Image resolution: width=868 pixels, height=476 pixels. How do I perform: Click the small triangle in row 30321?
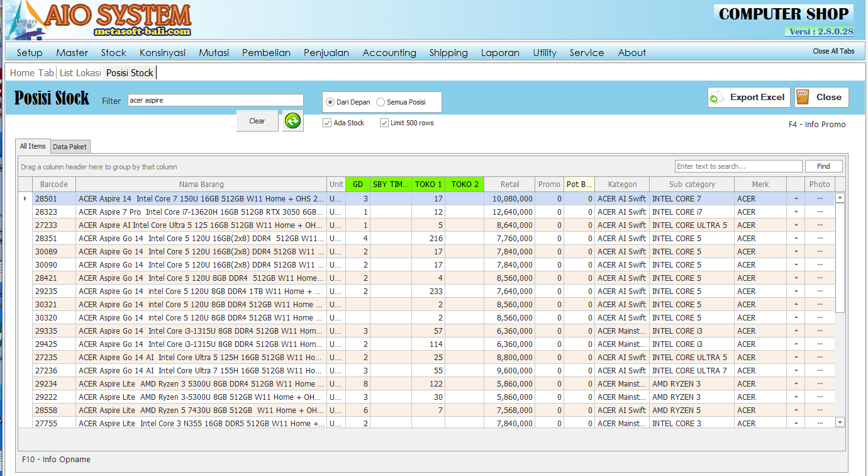pyautogui.click(x=796, y=304)
